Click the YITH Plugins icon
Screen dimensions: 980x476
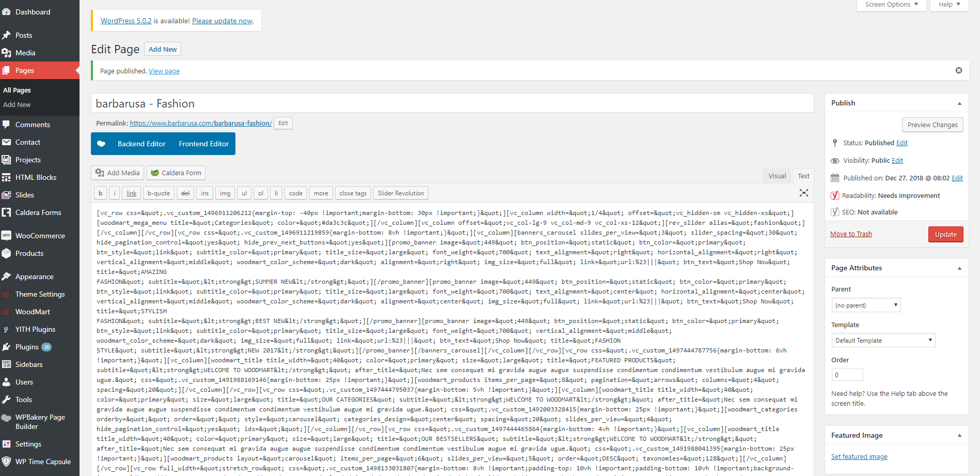(6, 329)
